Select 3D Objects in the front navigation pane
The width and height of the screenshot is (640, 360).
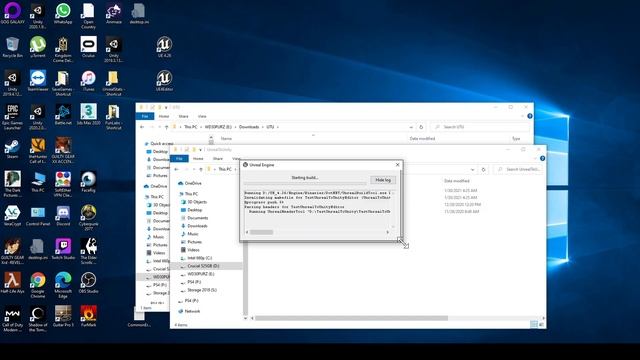point(194,202)
